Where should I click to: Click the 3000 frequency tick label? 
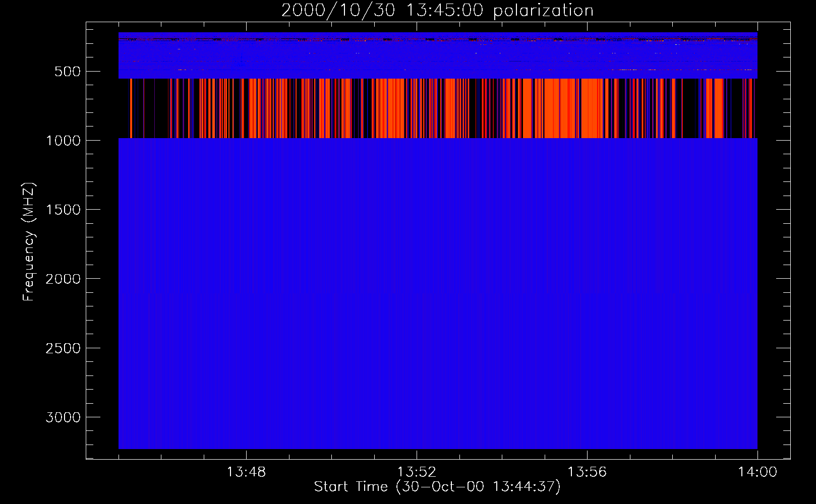pyautogui.click(x=63, y=417)
